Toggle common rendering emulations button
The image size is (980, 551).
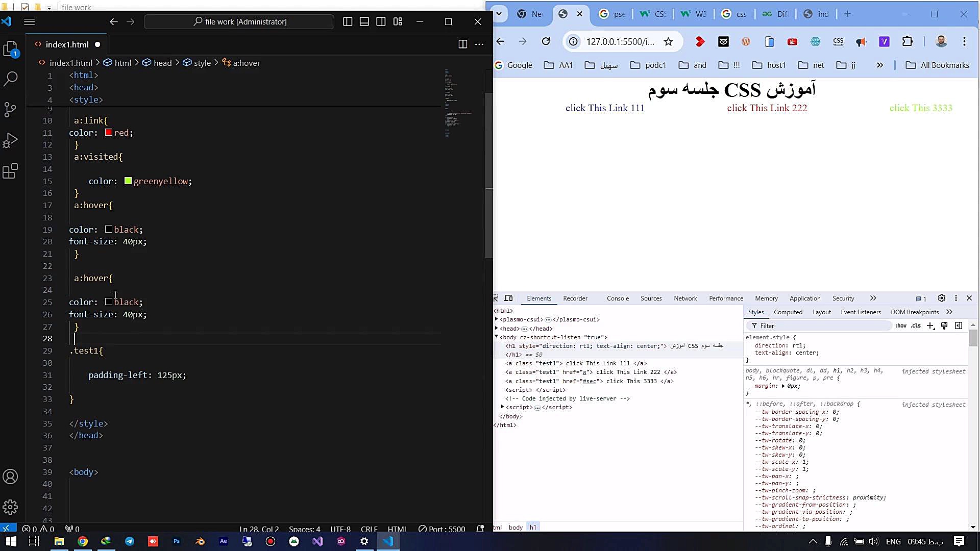coord(944,325)
